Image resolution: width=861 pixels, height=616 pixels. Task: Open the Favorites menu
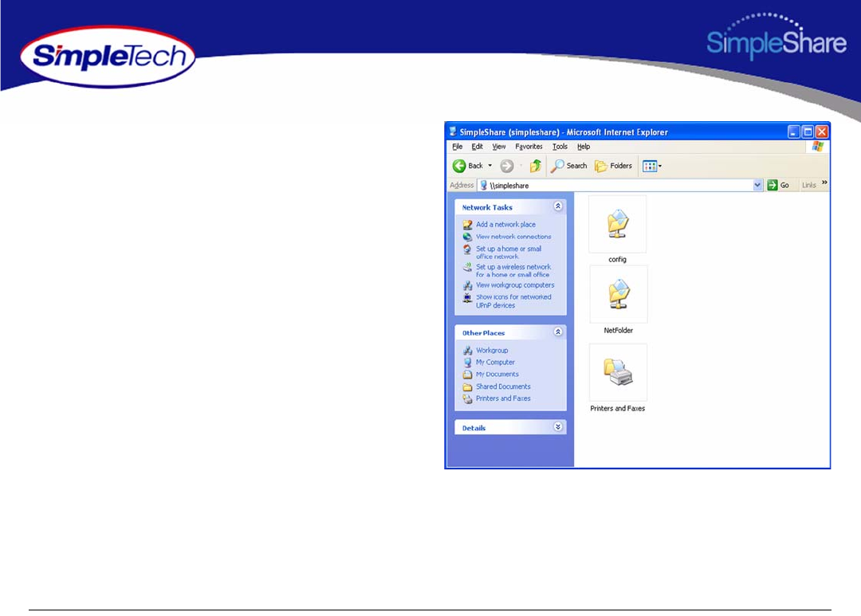529,147
